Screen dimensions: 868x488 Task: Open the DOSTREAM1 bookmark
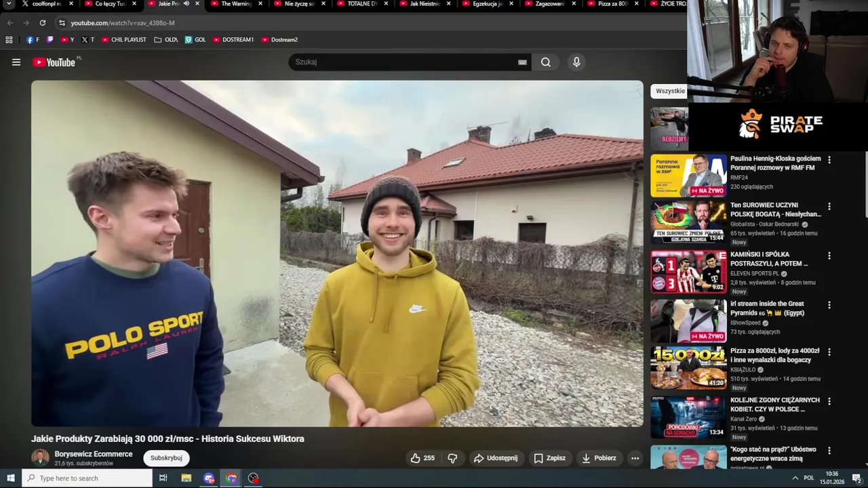tap(233, 40)
